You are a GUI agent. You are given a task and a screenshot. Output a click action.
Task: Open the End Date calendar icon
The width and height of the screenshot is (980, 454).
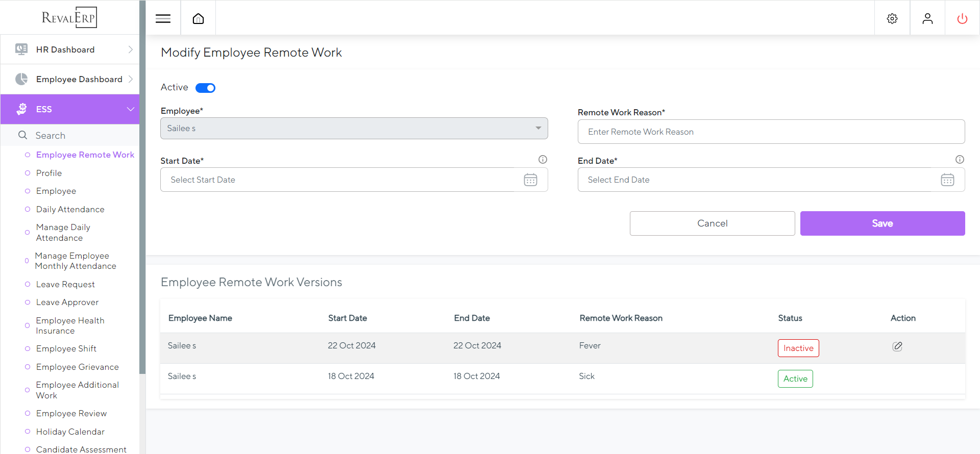click(947, 180)
